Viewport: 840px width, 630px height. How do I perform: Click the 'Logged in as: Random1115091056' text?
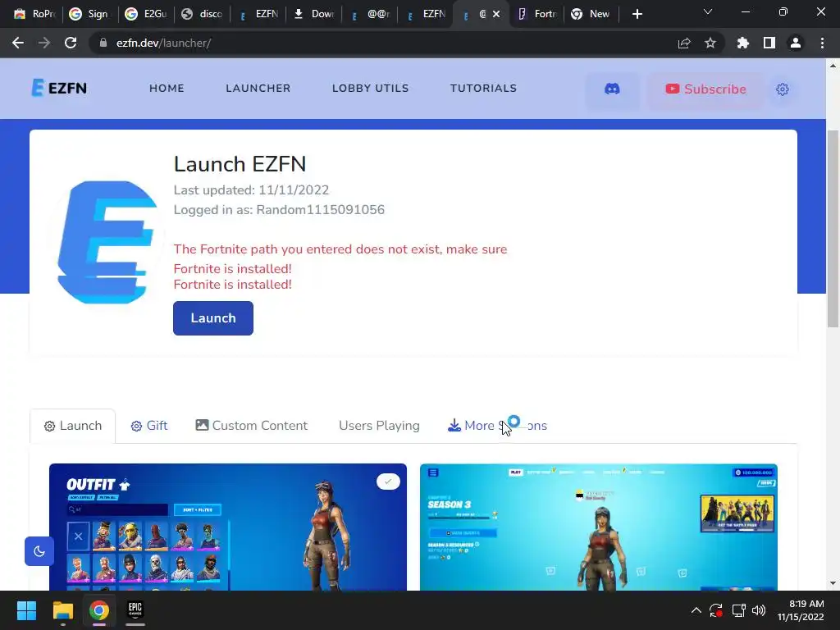[279, 209]
